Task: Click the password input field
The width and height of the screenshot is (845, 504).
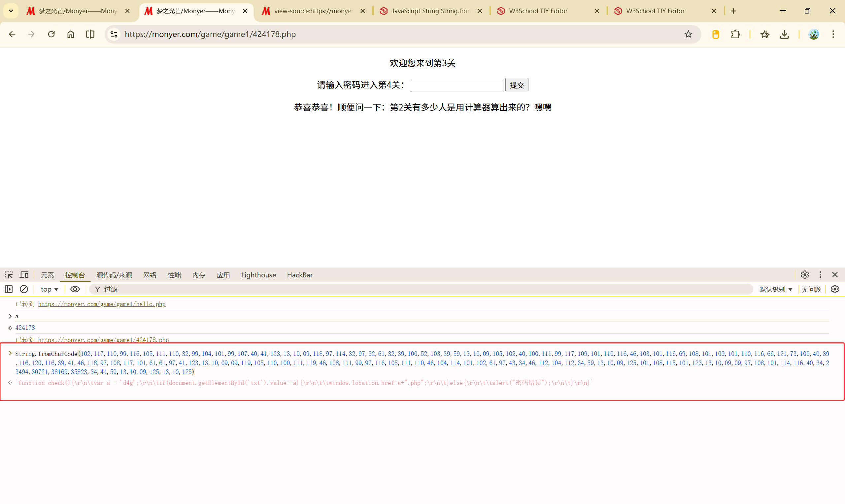Action: tap(456, 85)
